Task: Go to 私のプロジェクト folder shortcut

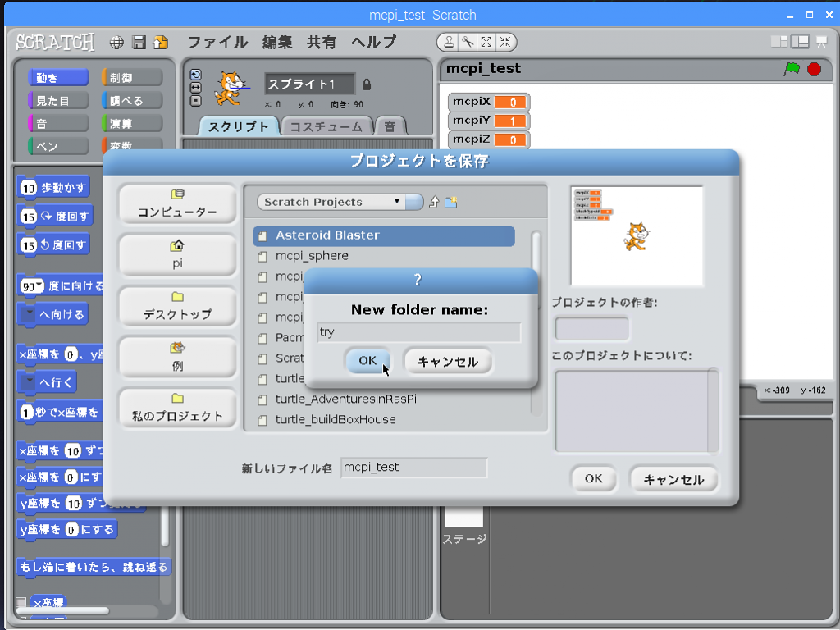Action: click(177, 409)
